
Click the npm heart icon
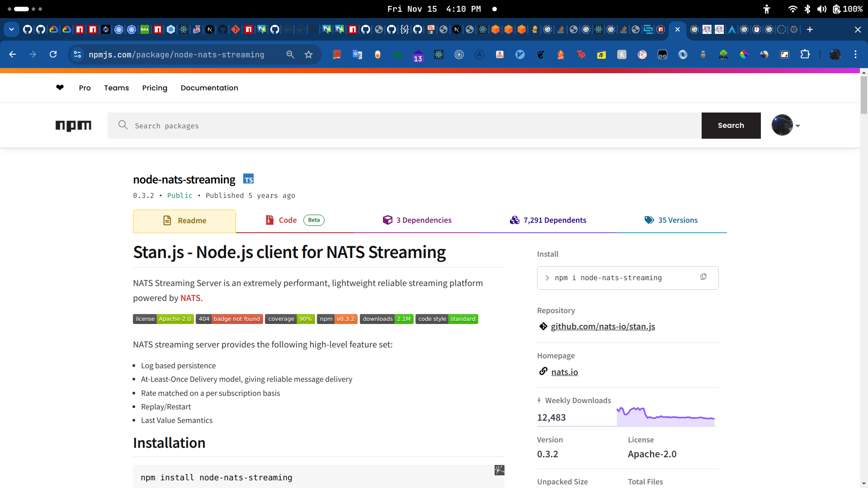pos(60,88)
